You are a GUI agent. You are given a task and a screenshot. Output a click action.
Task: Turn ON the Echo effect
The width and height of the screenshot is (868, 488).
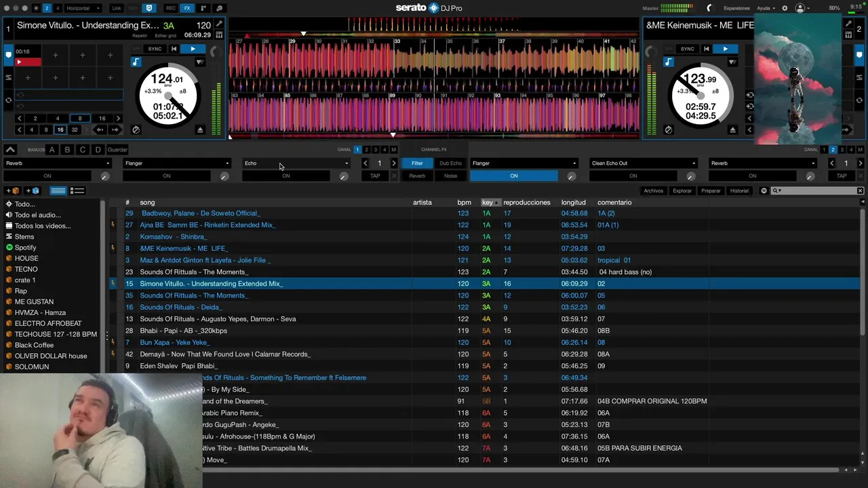(285, 176)
